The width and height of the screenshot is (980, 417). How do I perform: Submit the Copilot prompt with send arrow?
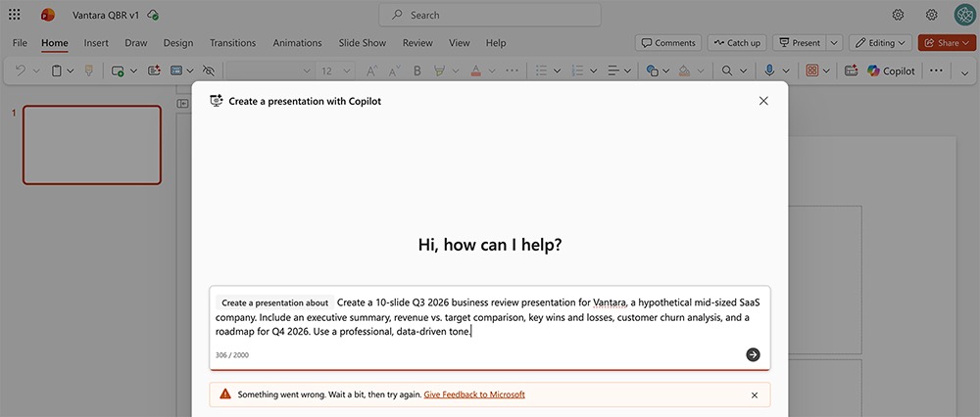coord(753,354)
